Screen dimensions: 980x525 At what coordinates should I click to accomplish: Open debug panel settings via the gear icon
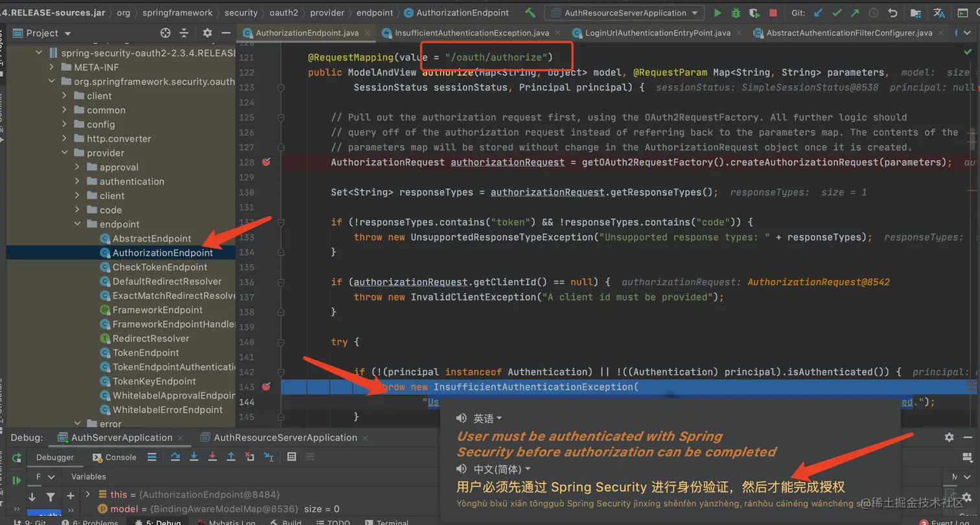click(949, 437)
